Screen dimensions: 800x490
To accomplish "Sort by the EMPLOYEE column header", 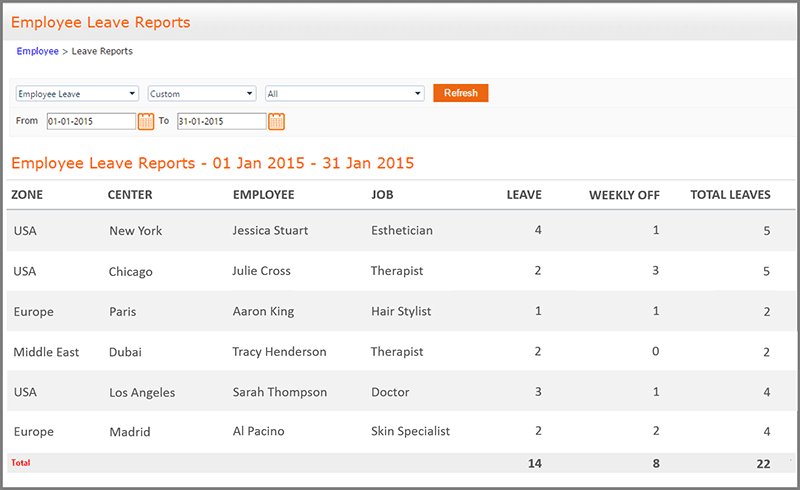I will (263, 194).
